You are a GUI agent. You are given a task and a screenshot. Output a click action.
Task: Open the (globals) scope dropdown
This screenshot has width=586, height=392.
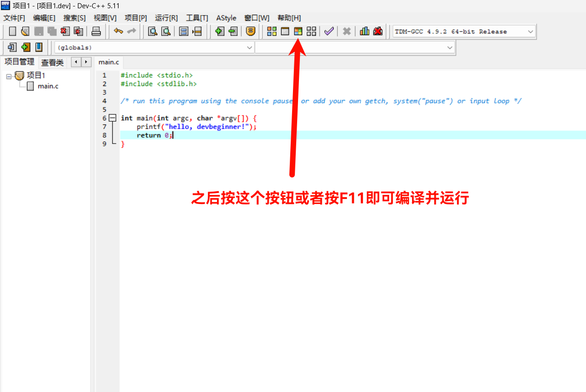(x=154, y=48)
